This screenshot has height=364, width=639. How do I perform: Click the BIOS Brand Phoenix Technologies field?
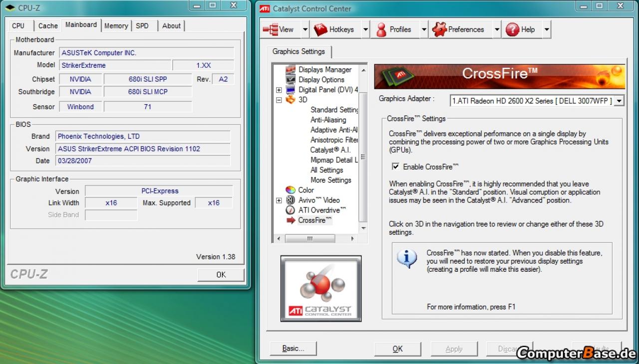(x=143, y=136)
